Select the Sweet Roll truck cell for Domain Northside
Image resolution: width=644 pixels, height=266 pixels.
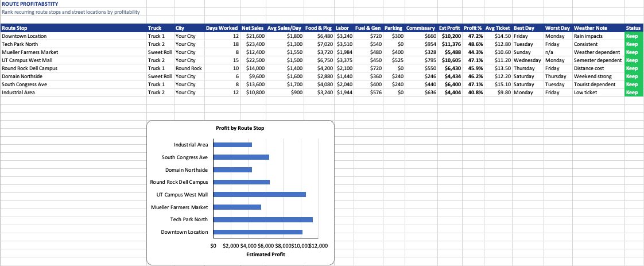(161, 76)
